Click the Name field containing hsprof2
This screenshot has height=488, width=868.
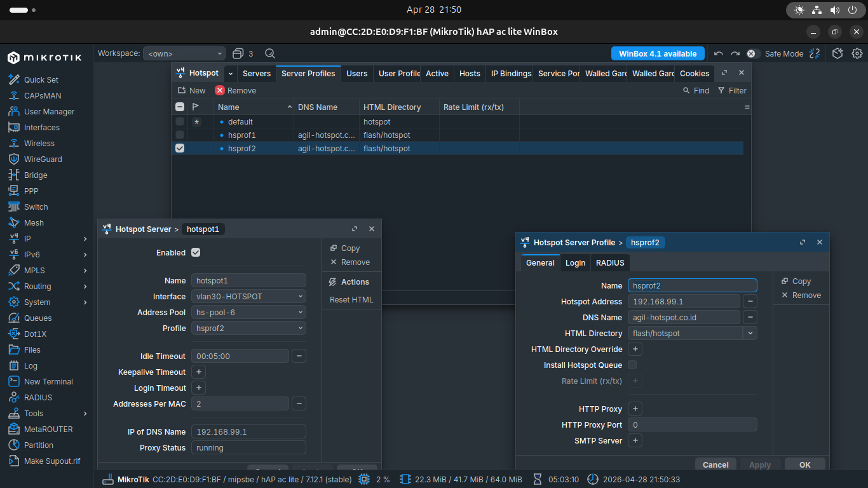(x=693, y=286)
